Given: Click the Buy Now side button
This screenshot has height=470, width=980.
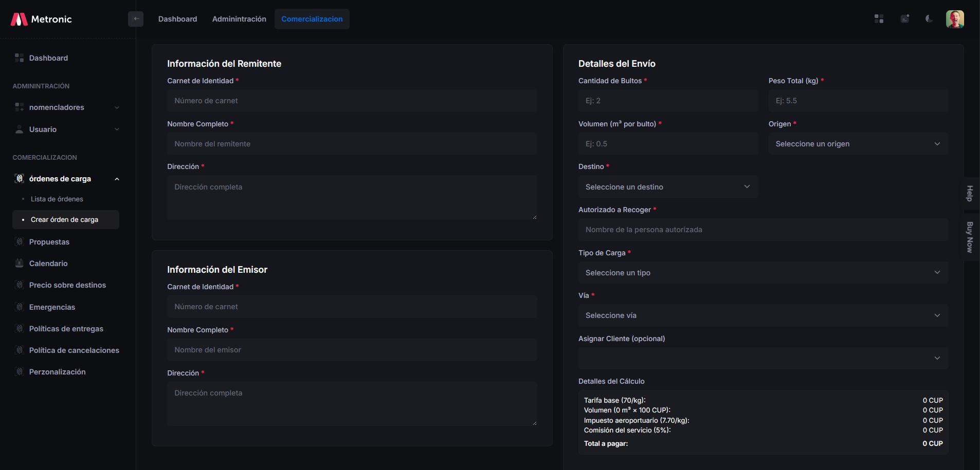Looking at the screenshot, I should pyautogui.click(x=970, y=237).
